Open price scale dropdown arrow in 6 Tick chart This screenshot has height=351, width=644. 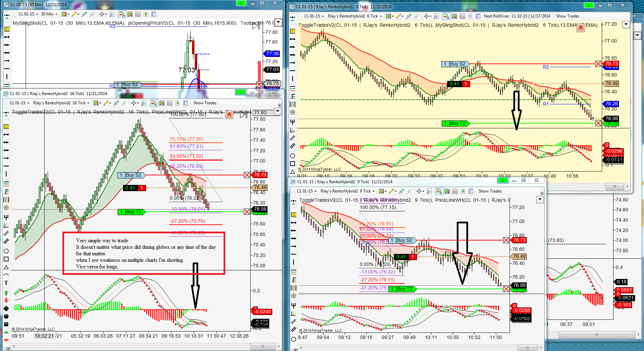[x=626, y=24]
